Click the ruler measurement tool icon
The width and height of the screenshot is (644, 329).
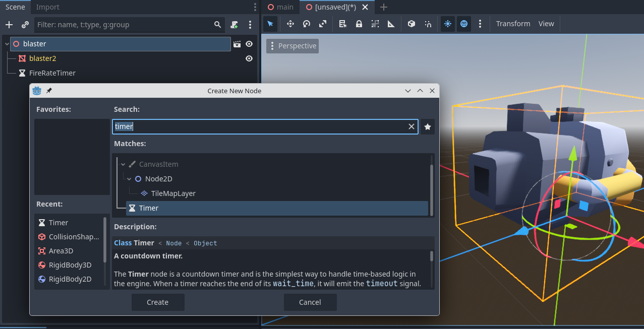[x=391, y=24]
